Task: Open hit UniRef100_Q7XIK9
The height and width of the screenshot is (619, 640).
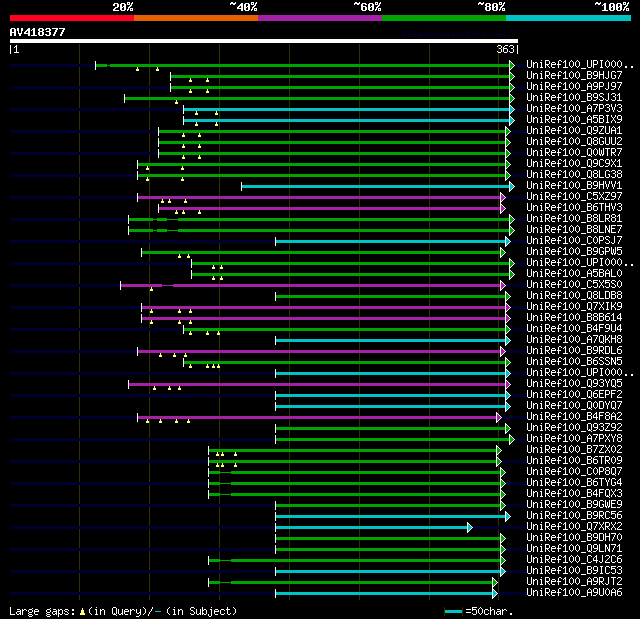Action: [x=574, y=307]
